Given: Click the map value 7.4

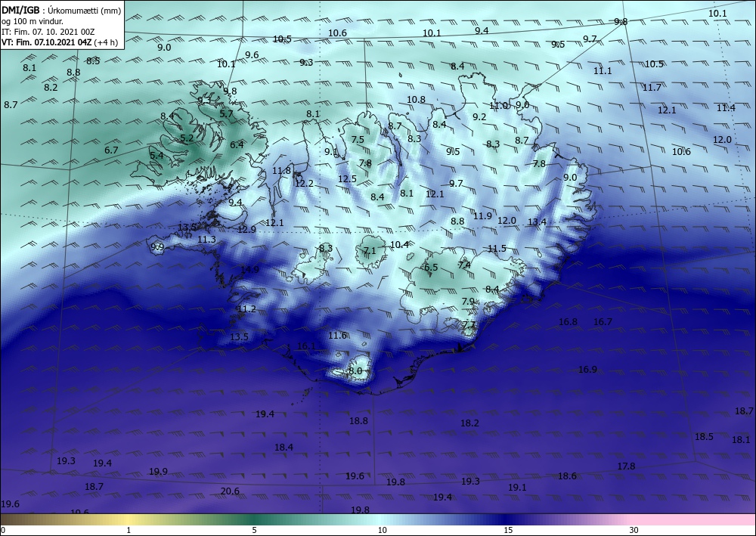Looking at the screenshot, I should point(464,265).
